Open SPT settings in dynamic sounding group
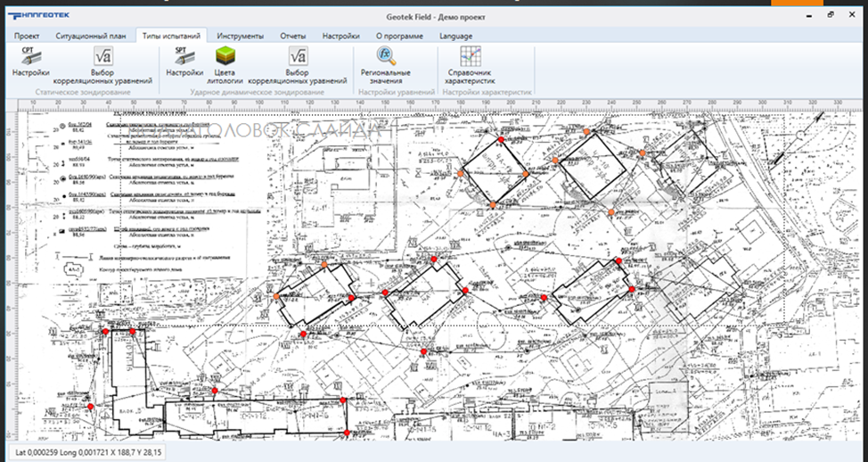 (x=184, y=62)
